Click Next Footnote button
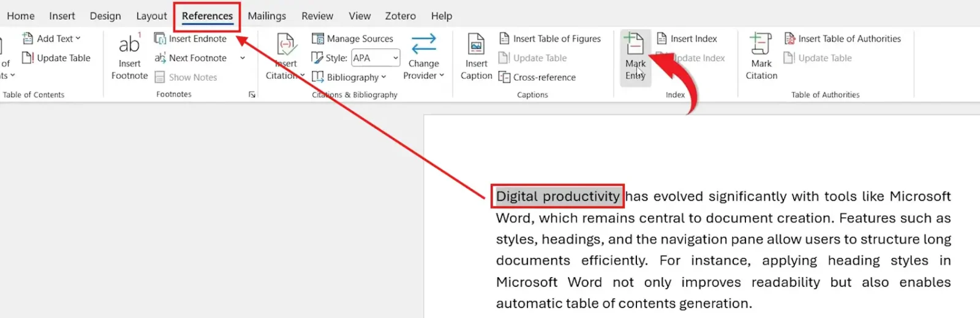The height and width of the screenshot is (318, 980). click(190, 58)
